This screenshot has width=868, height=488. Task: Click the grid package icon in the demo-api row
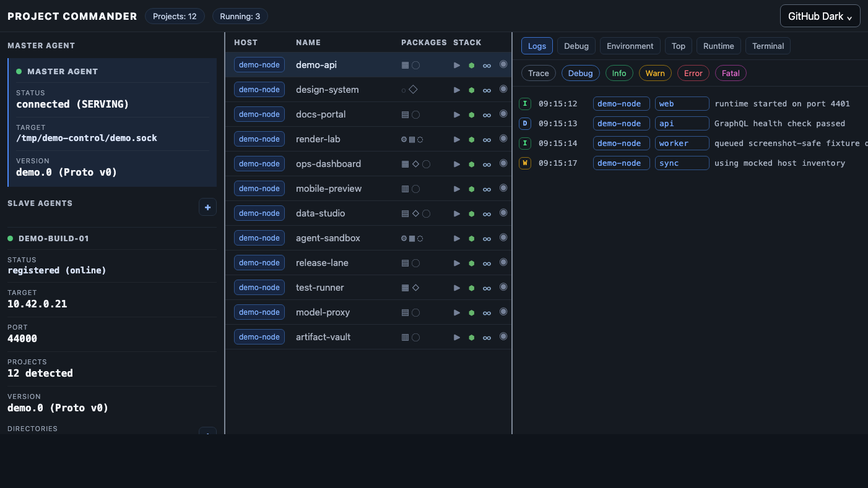(405, 65)
